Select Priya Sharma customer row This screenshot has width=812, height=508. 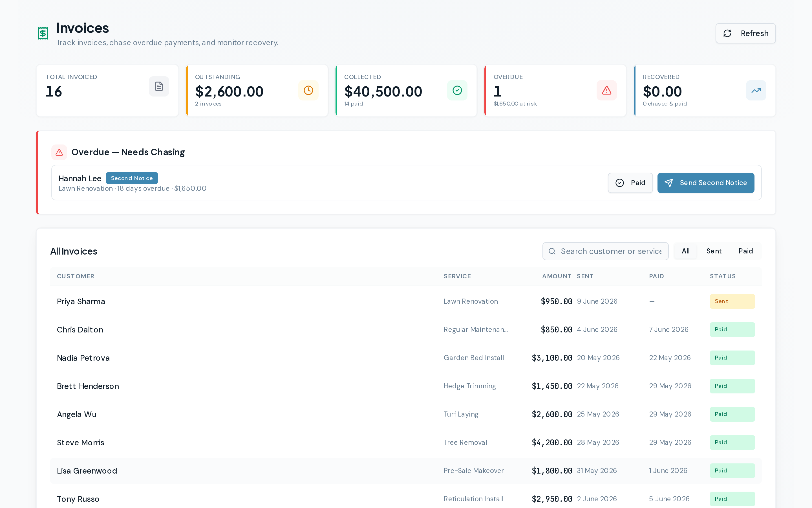[406, 301]
